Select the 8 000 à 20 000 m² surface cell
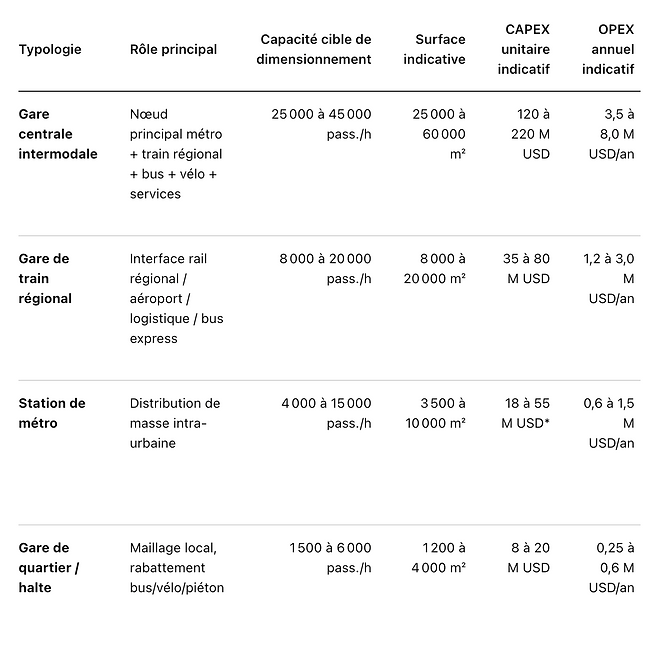Viewport: 661px width, 663px height. (x=434, y=269)
